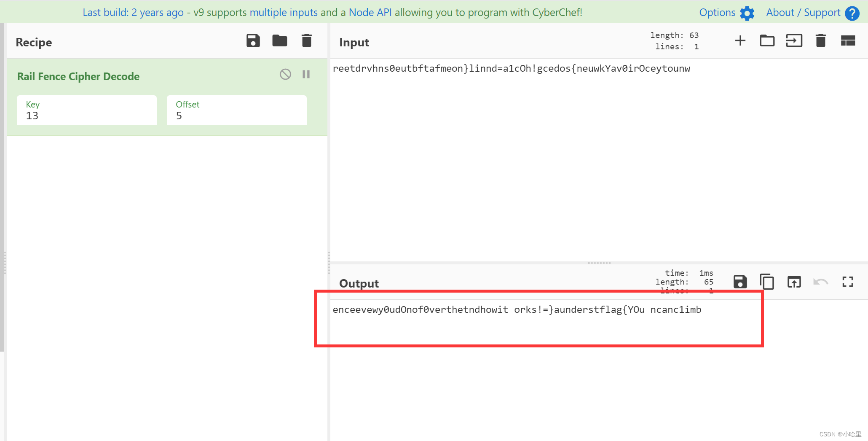The width and height of the screenshot is (868, 441).
Task: Edit the Offset field value 5
Action: pos(237,110)
